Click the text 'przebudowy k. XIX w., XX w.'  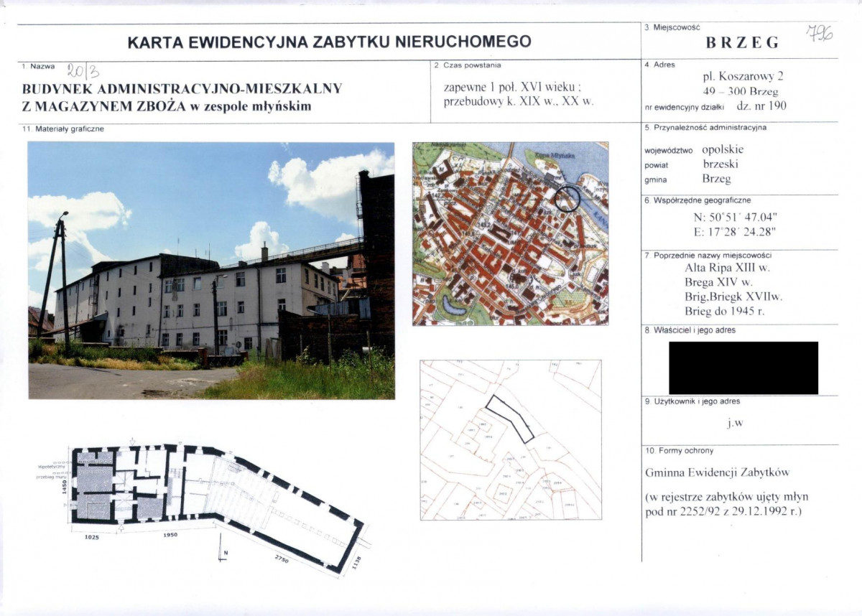coord(519,102)
